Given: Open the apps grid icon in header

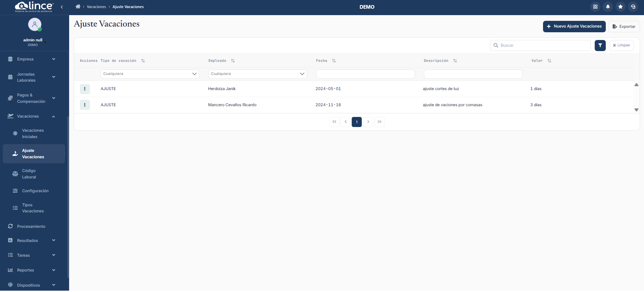Looking at the screenshot, I should click(x=595, y=7).
